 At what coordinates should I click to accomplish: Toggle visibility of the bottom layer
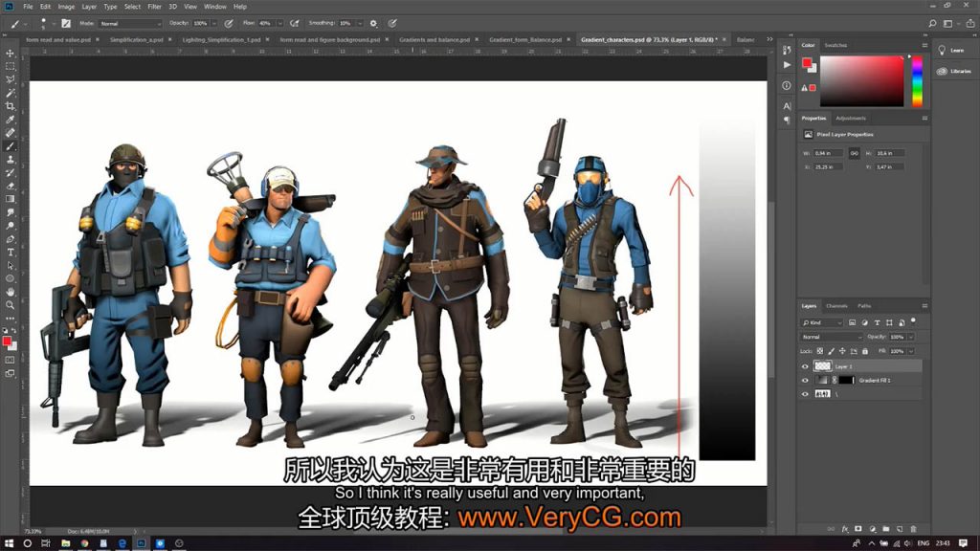click(x=805, y=394)
